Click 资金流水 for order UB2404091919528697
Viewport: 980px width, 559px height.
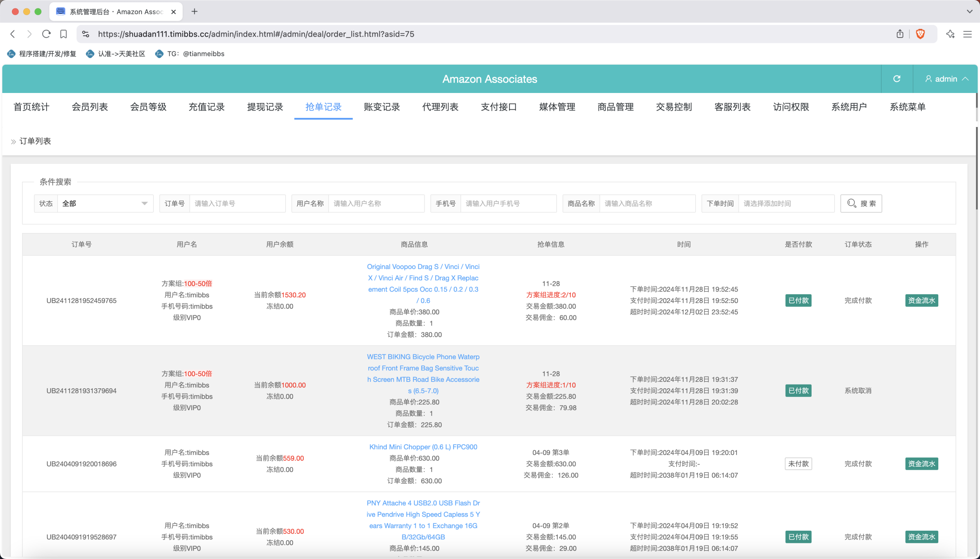click(922, 537)
